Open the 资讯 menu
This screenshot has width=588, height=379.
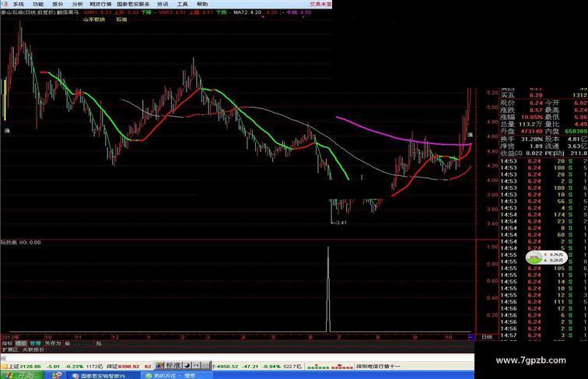pyautogui.click(x=163, y=4)
